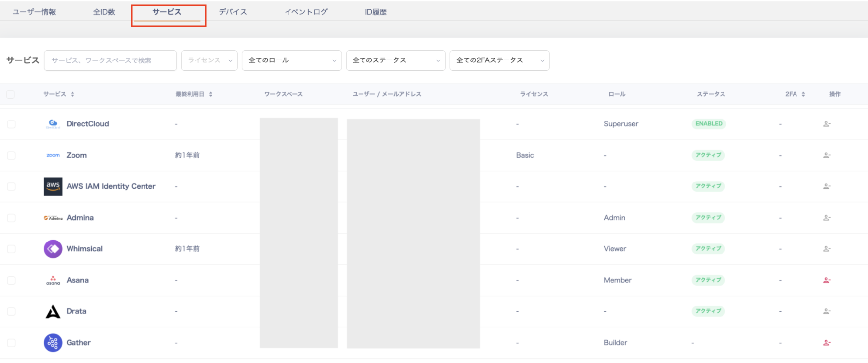This screenshot has width=868, height=363.
Task: Click the Admina service name link
Action: click(80, 218)
